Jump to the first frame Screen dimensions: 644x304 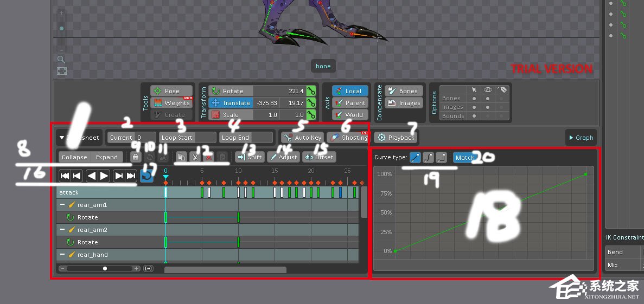click(65, 176)
